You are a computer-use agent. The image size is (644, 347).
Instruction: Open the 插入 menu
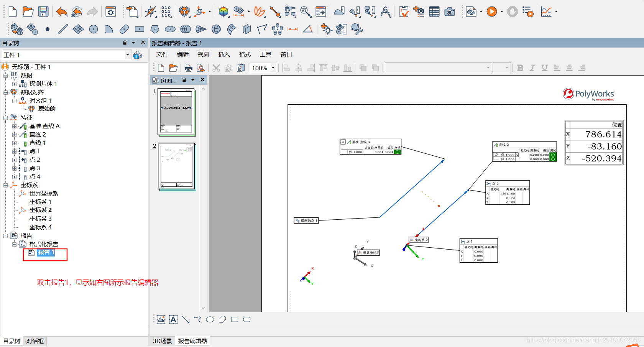pos(224,54)
